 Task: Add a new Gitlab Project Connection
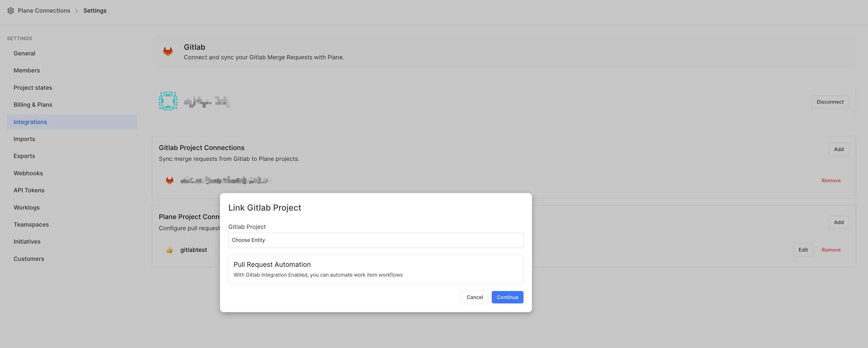(839, 149)
